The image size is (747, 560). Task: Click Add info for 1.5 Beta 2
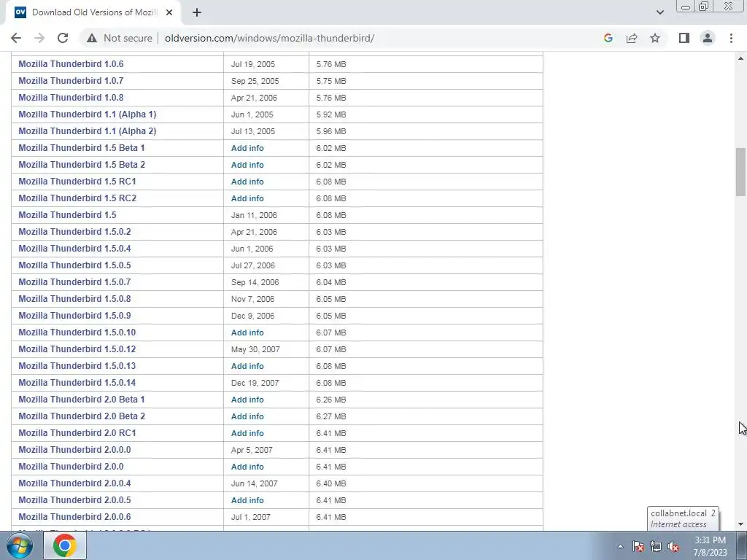pyautogui.click(x=247, y=165)
